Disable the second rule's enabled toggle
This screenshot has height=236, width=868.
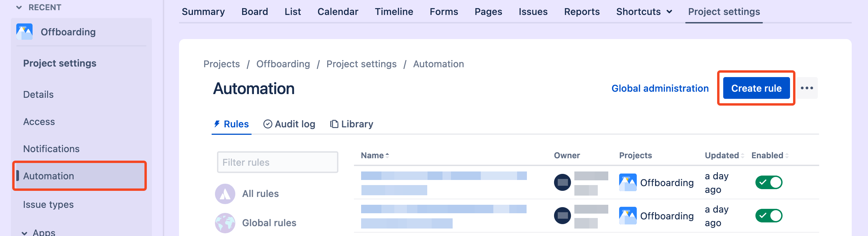pyautogui.click(x=769, y=216)
